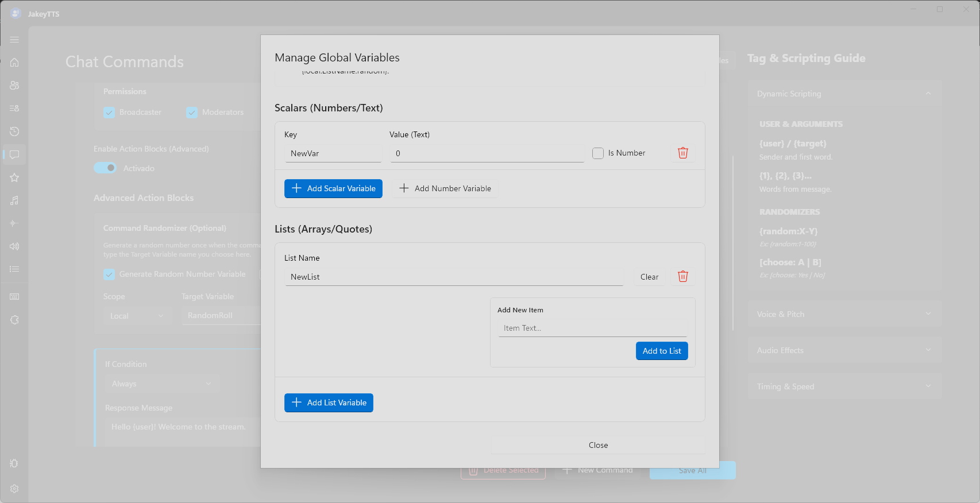Click Delete Selected behind the dialog
980x503 pixels.
coord(503,470)
